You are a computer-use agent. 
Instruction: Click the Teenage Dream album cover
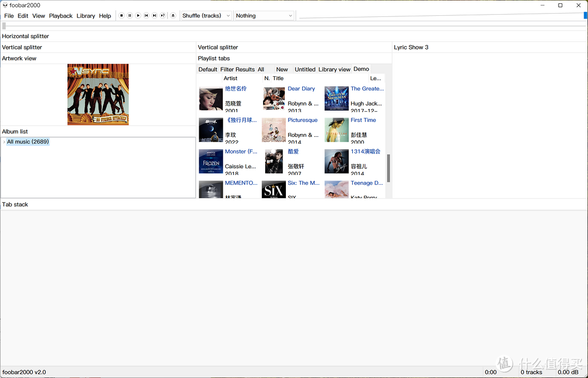(x=336, y=190)
